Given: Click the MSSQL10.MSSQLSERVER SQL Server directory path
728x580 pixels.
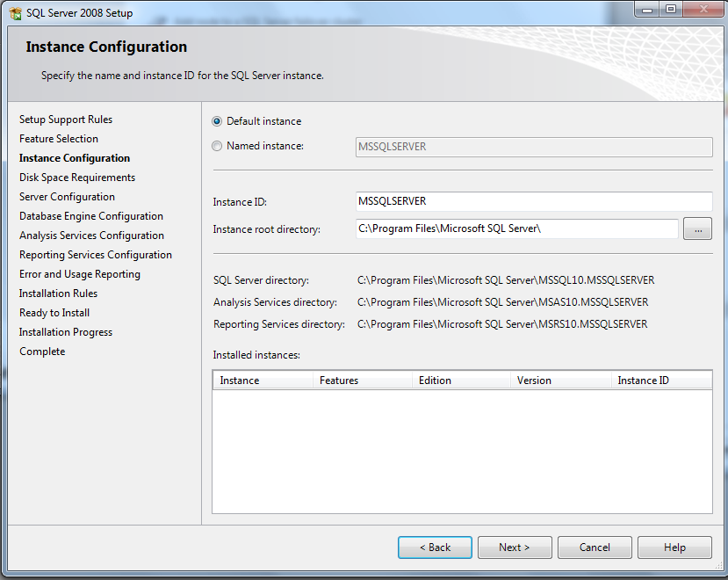Looking at the screenshot, I should point(506,280).
